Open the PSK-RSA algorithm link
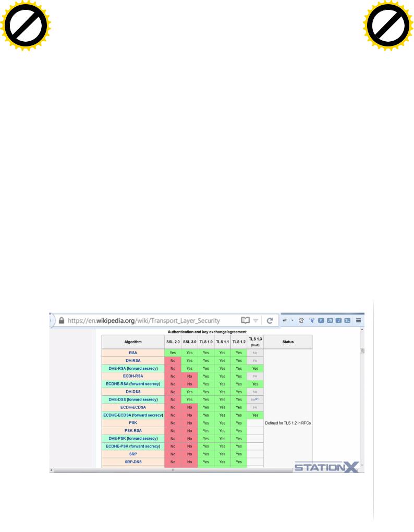Screen dimensions: 414x532 pyautogui.click(x=133, y=431)
